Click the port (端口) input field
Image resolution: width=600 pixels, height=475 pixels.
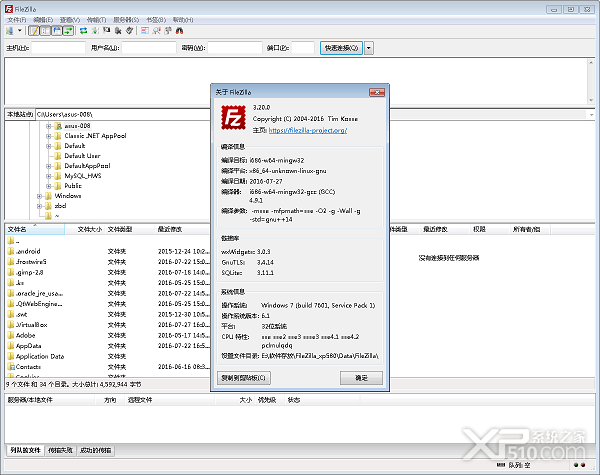[x=303, y=48]
